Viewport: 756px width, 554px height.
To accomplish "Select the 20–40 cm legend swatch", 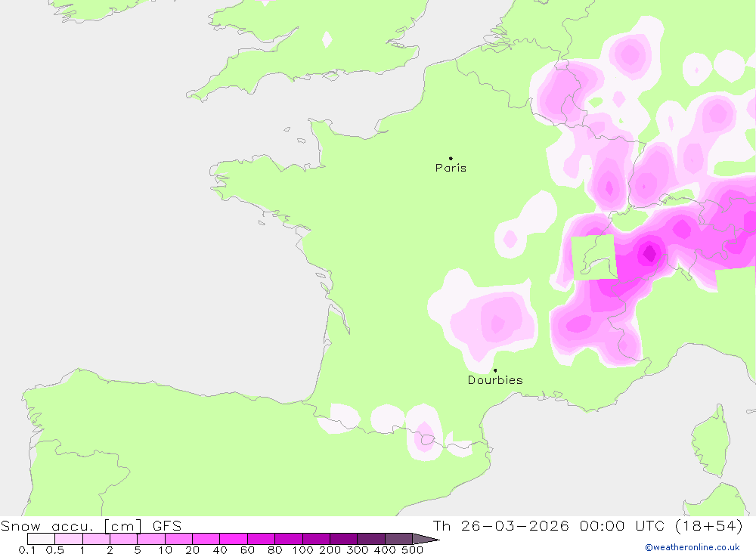I will tap(206, 539).
